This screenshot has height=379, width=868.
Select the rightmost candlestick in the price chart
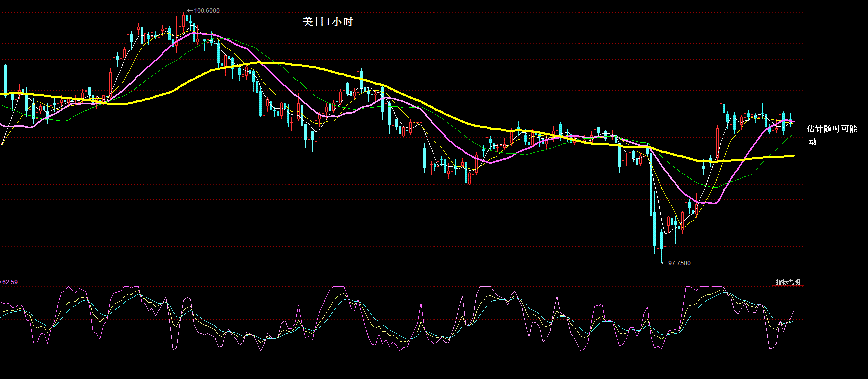click(x=793, y=123)
